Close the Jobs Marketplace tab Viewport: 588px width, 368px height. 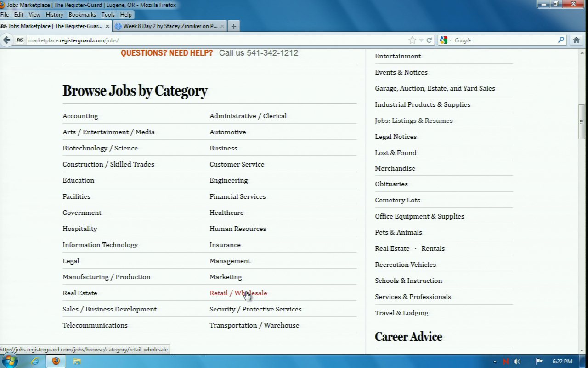coord(107,26)
